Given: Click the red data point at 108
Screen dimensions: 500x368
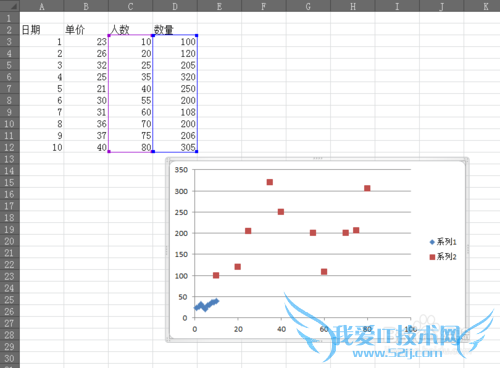Looking at the screenshot, I should point(324,272).
